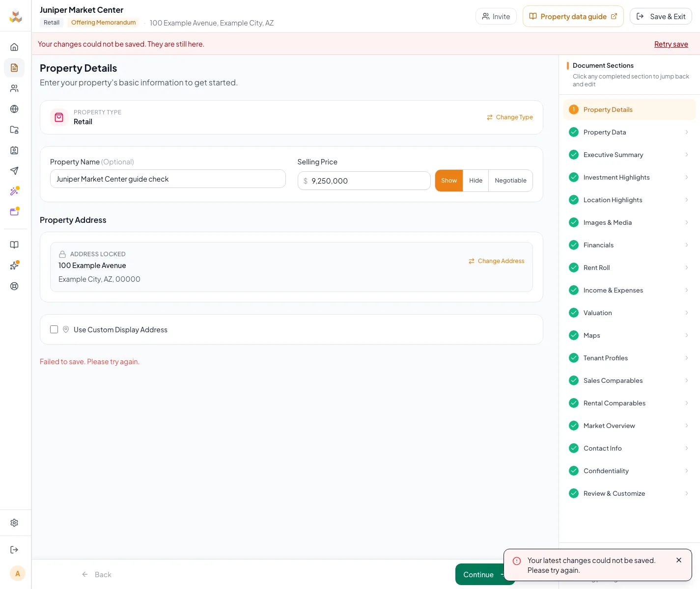Click the Property Name input field
This screenshot has width=700, height=589.
click(x=168, y=179)
